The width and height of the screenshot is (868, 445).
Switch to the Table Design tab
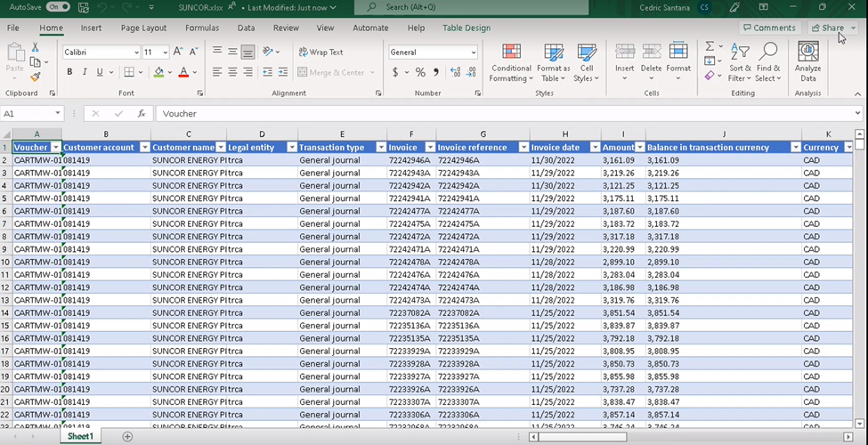point(466,28)
